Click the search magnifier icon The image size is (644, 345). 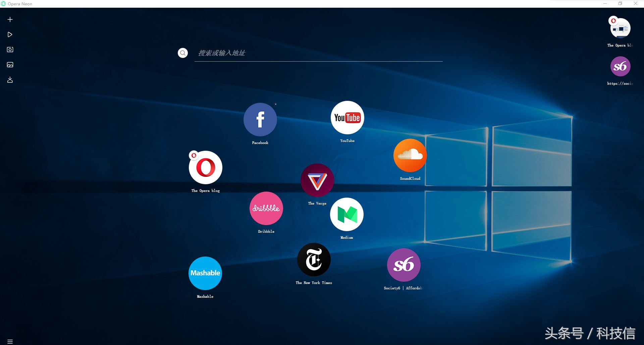183,53
